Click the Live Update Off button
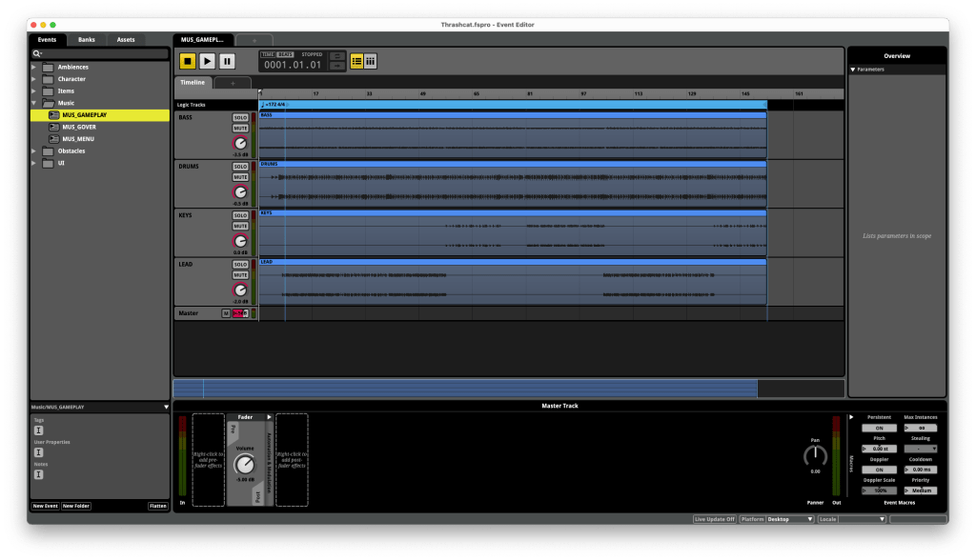The width and height of the screenshot is (976, 560). point(714,519)
